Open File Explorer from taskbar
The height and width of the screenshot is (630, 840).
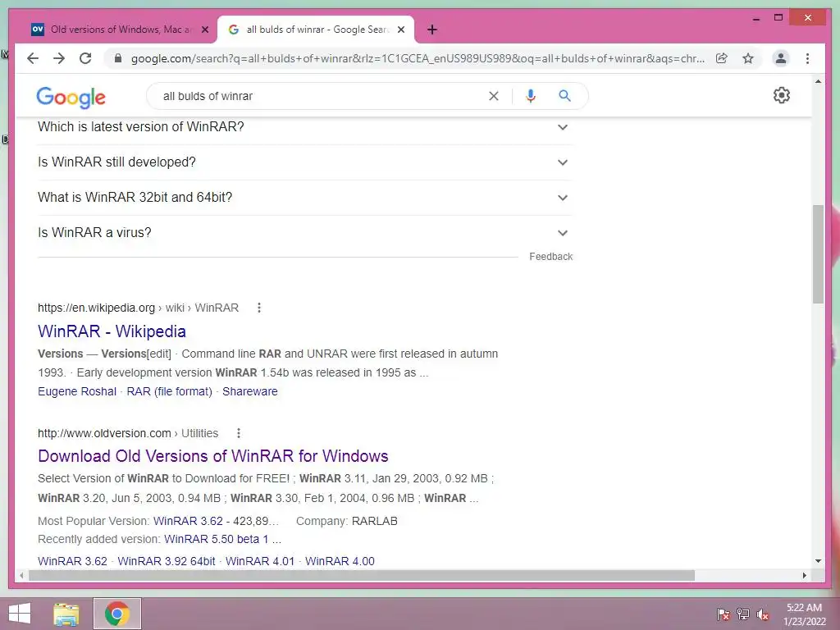pyautogui.click(x=66, y=614)
